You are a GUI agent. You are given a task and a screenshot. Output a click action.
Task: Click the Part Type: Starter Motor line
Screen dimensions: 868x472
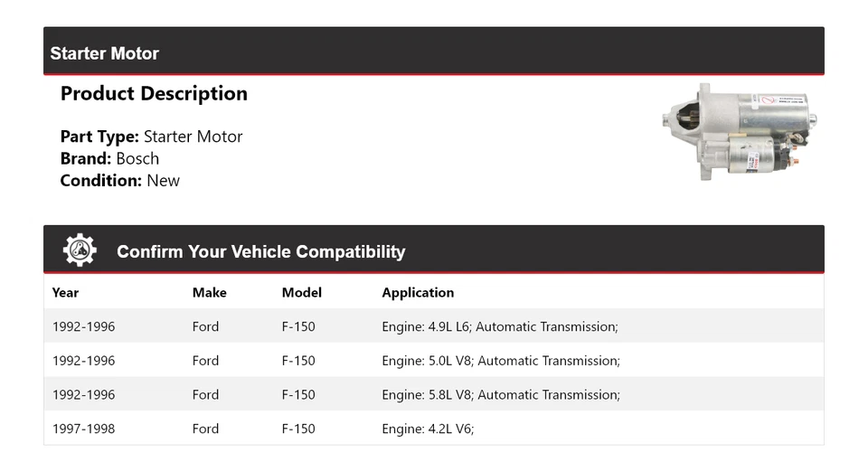(x=151, y=137)
